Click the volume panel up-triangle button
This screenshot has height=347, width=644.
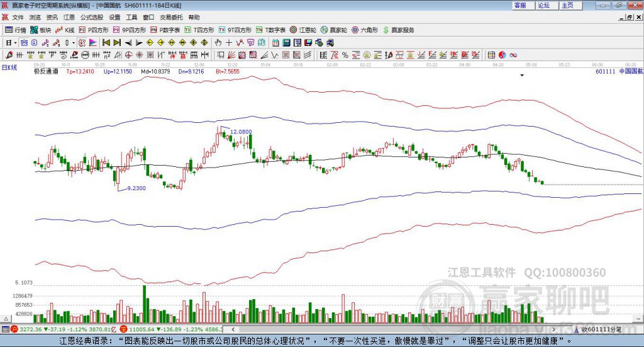click(6, 319)
